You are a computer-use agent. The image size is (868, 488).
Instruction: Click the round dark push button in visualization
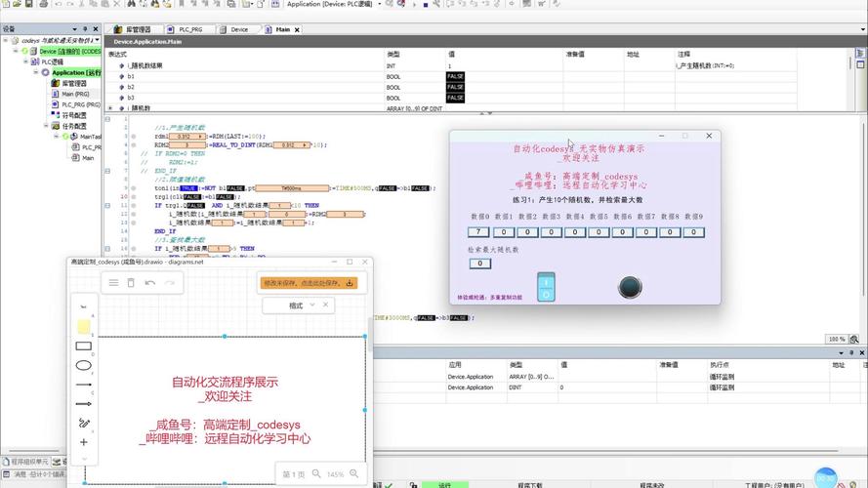[x=630, y=287]
